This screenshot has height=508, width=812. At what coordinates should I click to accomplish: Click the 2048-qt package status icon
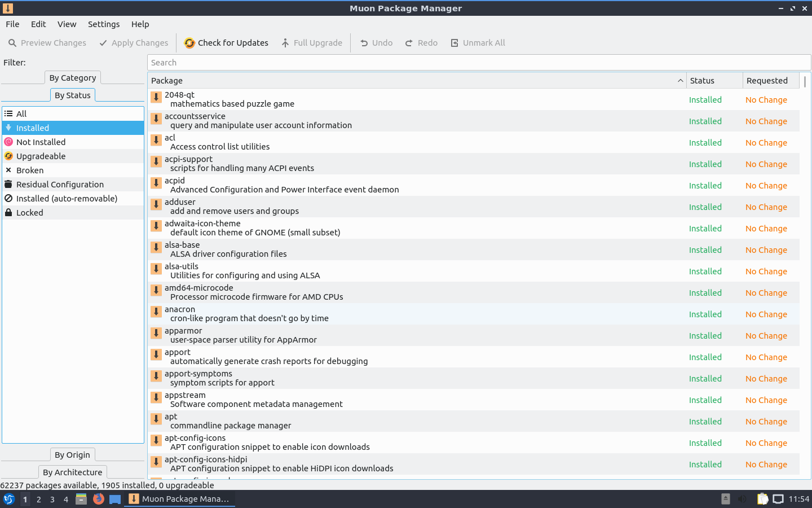click(x=156, y=97)
